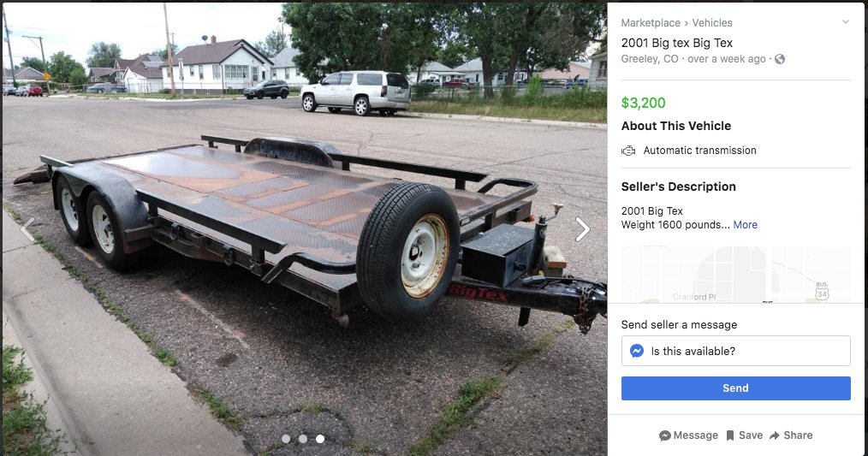Open the listing options chevron menu
Screen dimensions: 868x456
click(x=845, y=22)
